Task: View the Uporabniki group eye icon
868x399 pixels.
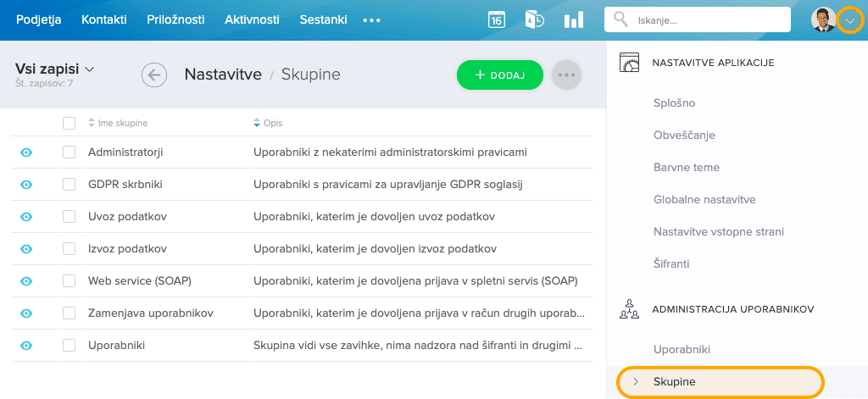Action: coord(26,346)
